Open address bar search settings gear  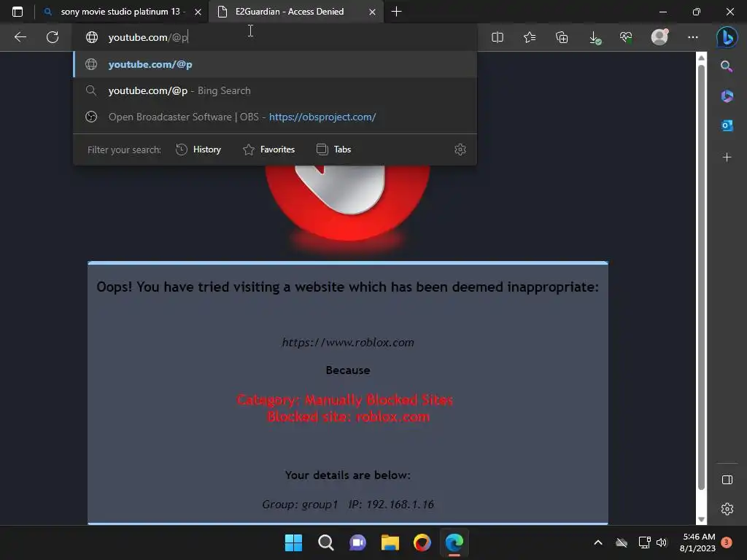[x=460, y=149]
